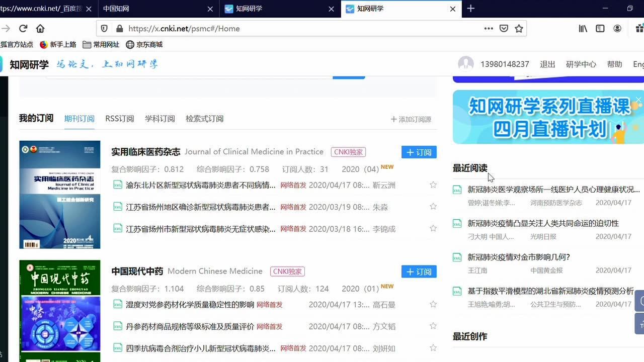This screenshot has width=644, height=362.
Task: Select the 检索式订阅 tab
Action: tap(204, 119)
